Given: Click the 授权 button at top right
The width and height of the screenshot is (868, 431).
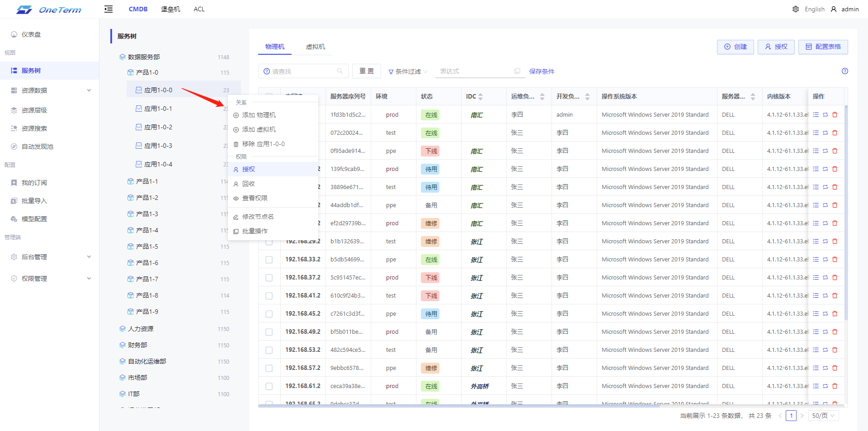Looking at the screenshot, I should coord(776,47).
